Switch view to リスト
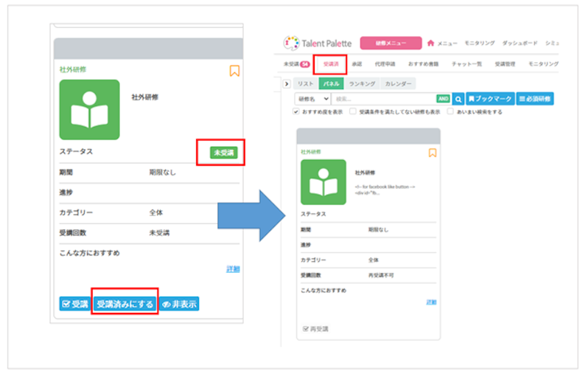 tap(305, 84)
